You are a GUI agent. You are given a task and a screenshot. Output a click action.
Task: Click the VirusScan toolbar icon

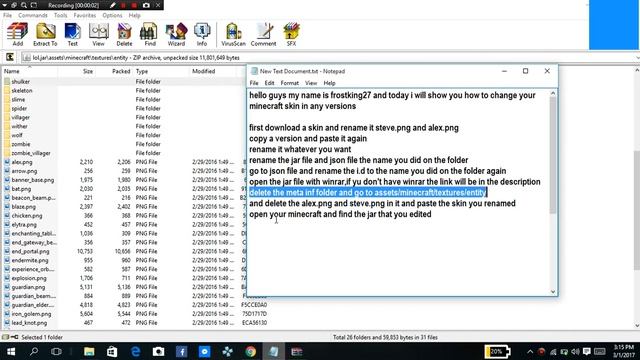click(x=233, y=34)
